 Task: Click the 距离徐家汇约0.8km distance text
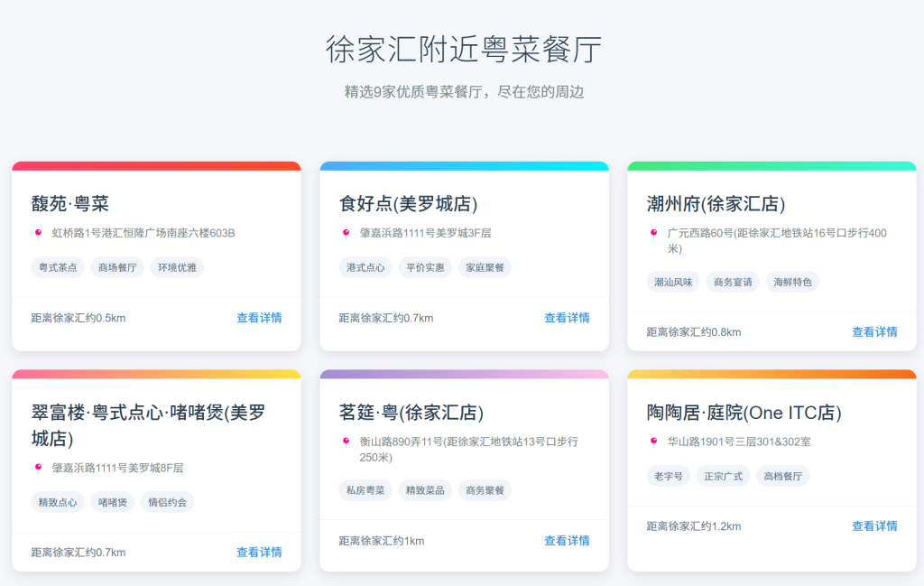pyautogui.click(x=694, y=332)
